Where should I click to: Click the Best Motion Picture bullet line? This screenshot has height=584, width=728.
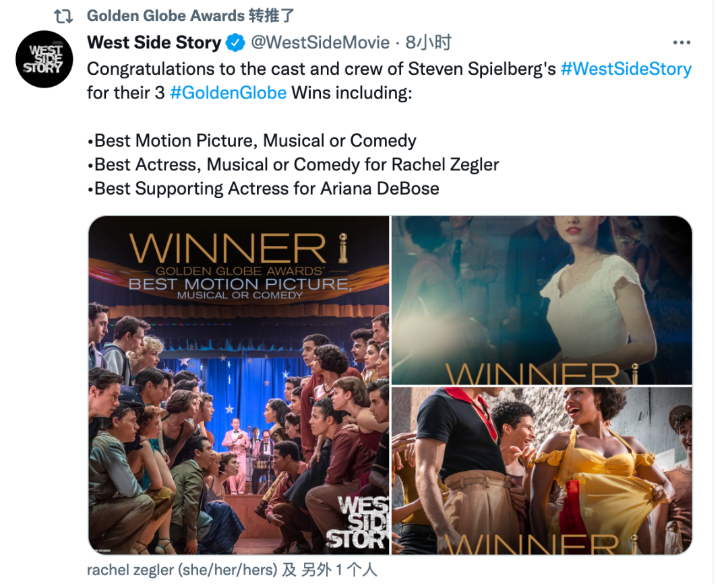click(x=251, y=141)
